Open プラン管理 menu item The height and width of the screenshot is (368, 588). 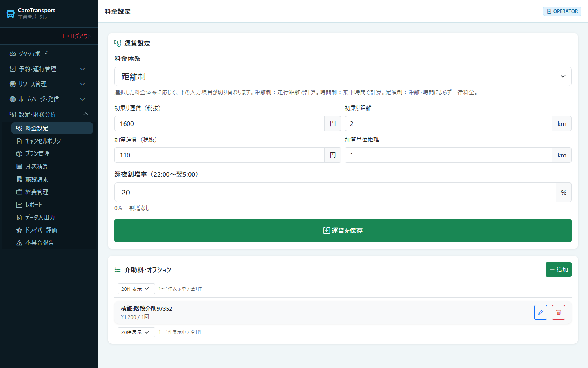point(52,153)
